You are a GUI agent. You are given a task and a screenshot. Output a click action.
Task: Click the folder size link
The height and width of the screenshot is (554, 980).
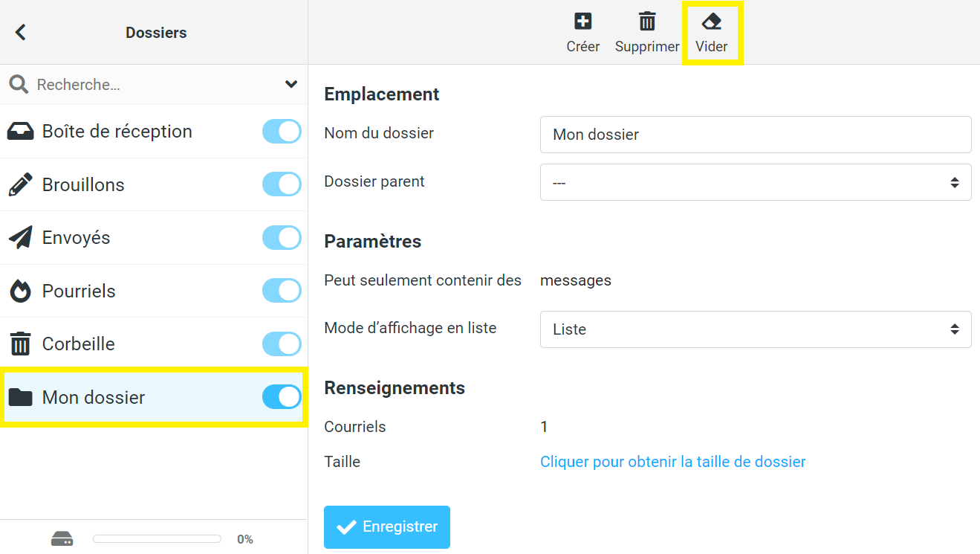(x=673, y=462)
